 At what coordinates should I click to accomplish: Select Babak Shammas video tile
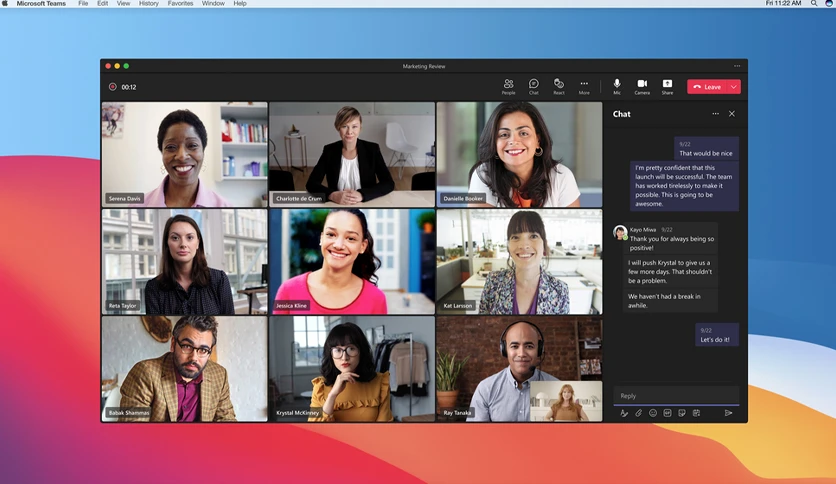184,369
